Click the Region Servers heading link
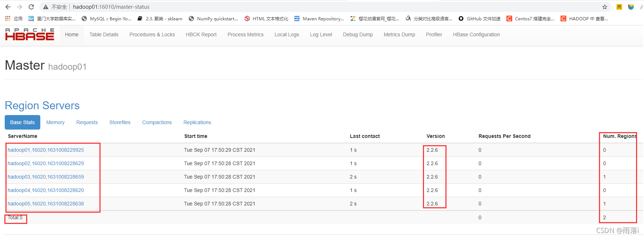 [42, 106]
